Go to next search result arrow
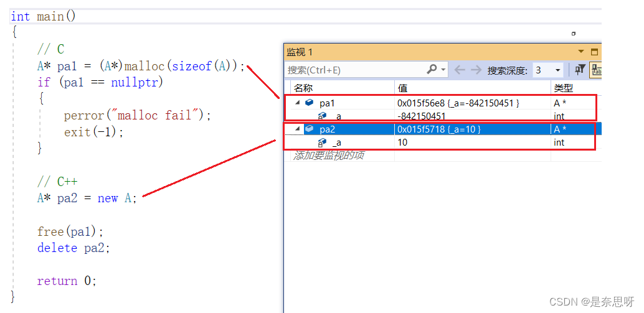 pos(476,70)
